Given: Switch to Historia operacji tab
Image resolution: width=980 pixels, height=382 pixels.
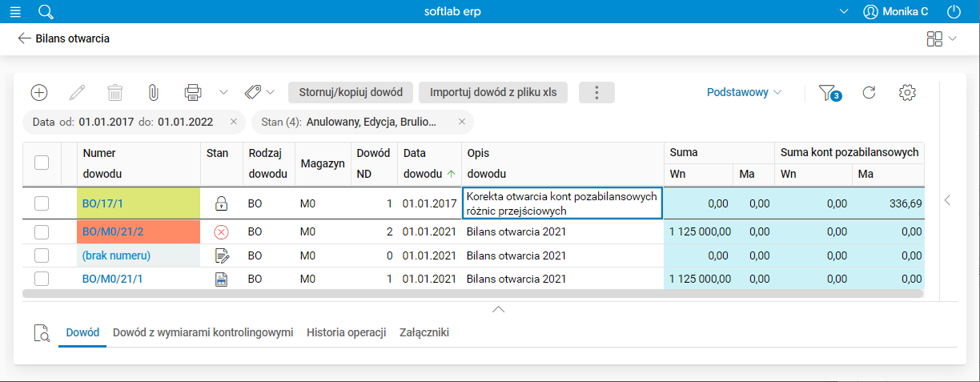Looking at the screenshot, I should (347, 332).
